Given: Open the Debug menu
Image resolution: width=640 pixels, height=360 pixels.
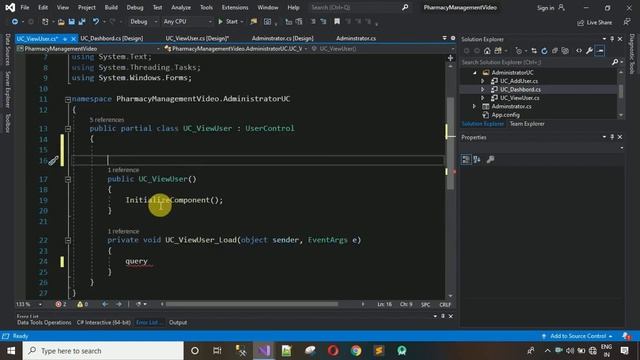Looking at the screenshot, I should 135,7.
